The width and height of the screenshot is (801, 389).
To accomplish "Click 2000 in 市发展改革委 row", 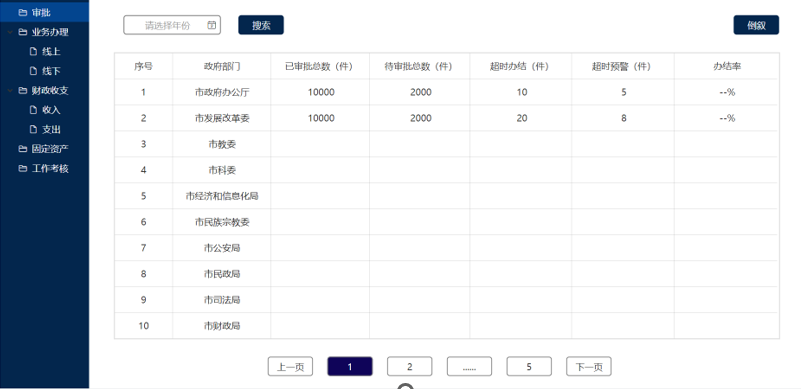I will [420, 118].
